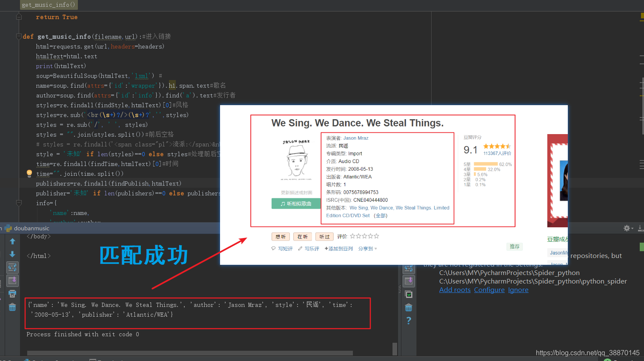Open the gear settings in the Event Log header
644x361 pixels.
point(627,228)
